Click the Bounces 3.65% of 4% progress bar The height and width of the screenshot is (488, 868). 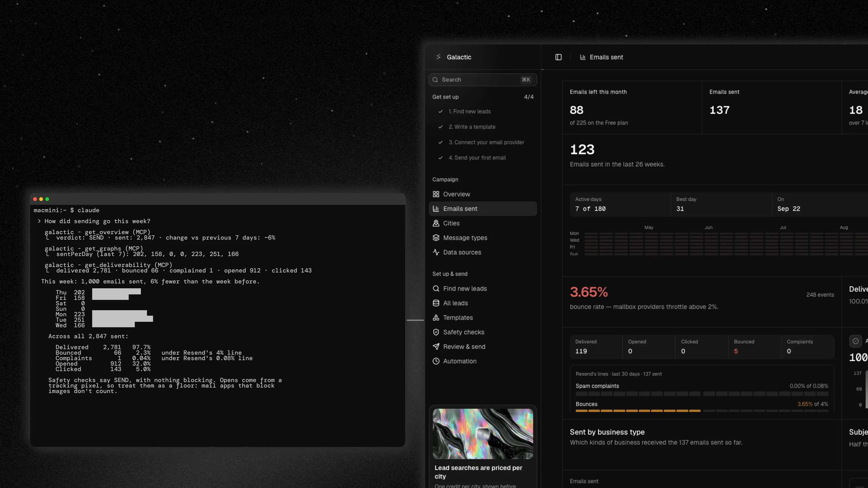702,411
